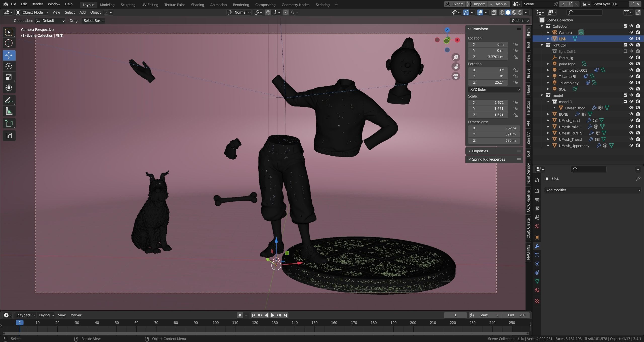Open the Material properties tab icon

pyautogui.click(x=537, y=290)
